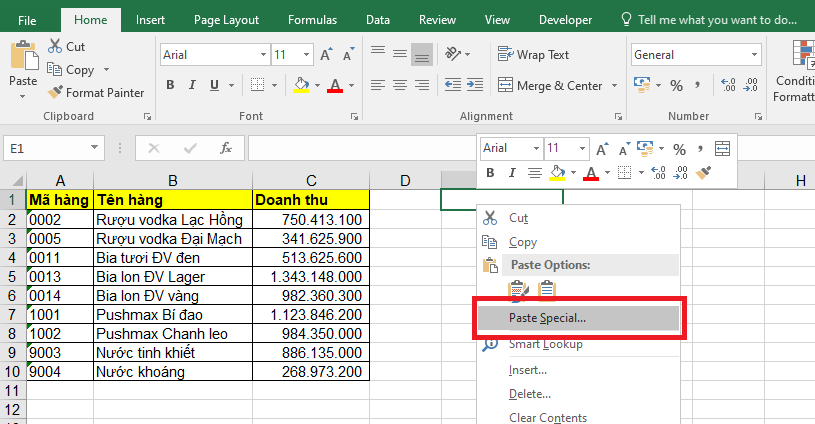Click the Insert Function fx icon
Screen dimensions: 815x424
[x=226, y=148]
